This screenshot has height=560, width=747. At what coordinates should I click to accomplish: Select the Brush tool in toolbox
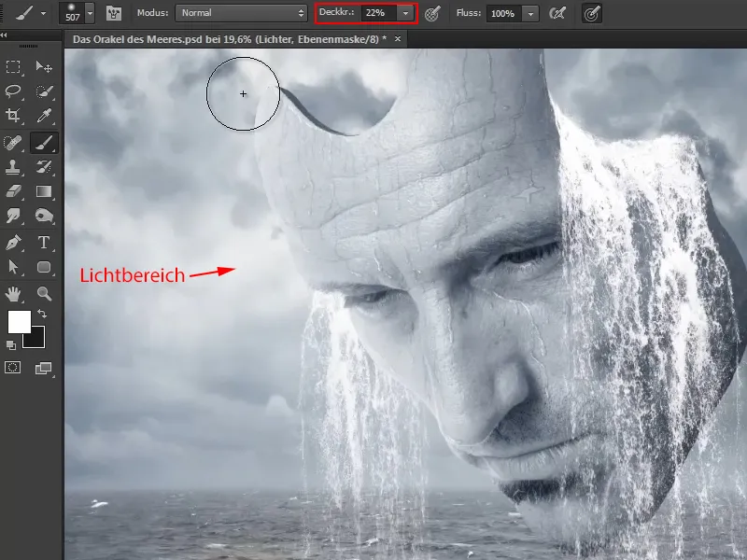44,143
